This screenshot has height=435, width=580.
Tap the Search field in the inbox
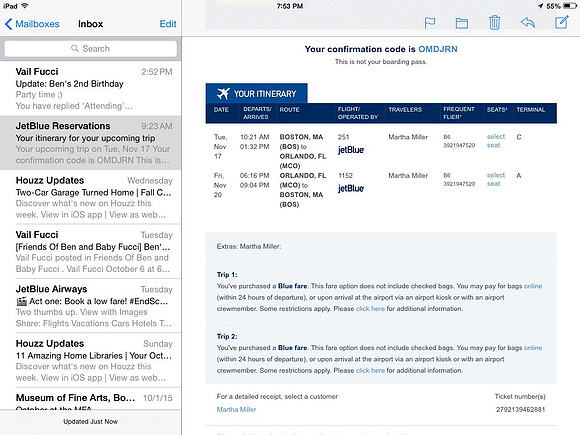pyautogui.click(x=91, y=48)
